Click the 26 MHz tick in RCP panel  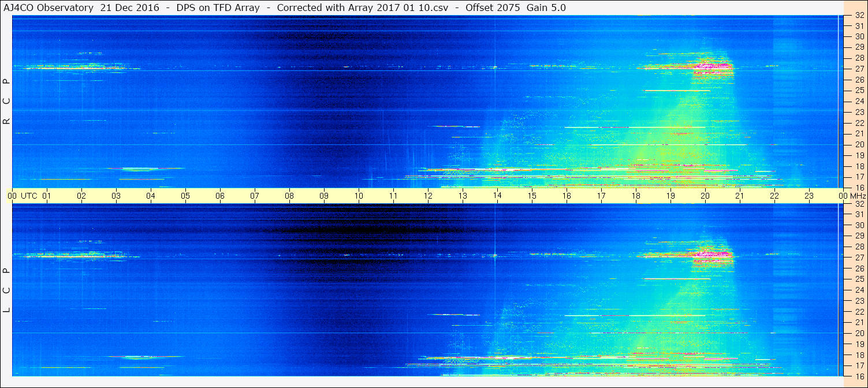tap(859, 80)
